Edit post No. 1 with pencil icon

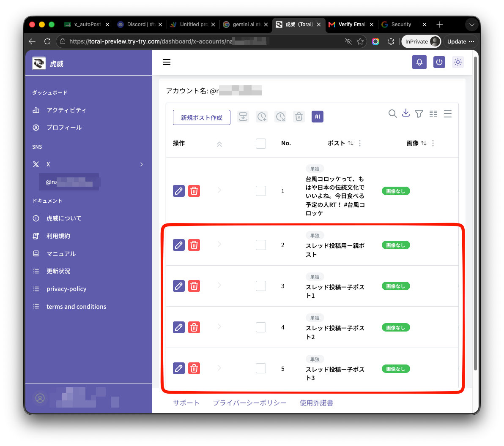click(179, 191)
